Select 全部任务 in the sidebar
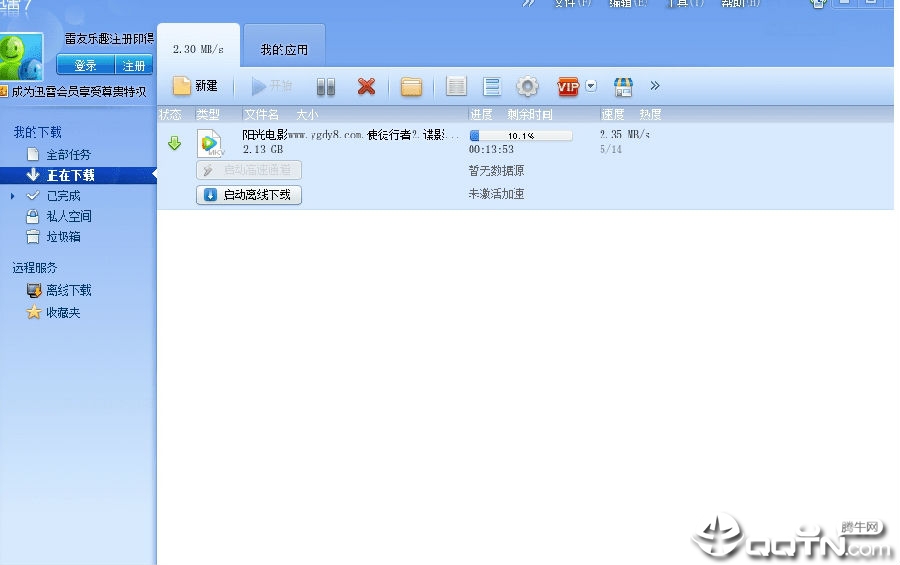Viewport: 900px width, 565px height. pyautogui.click(x=68, y=154)
